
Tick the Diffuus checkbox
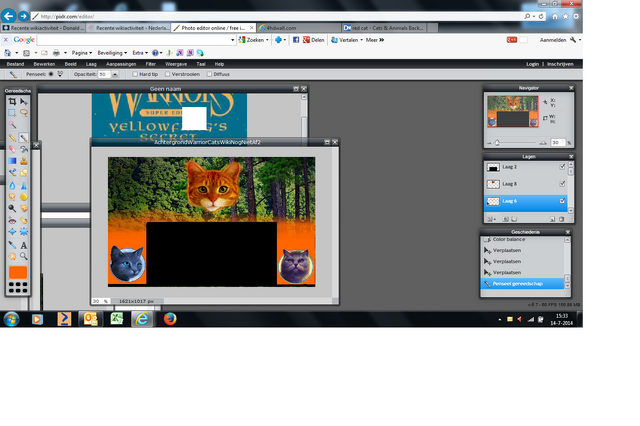pos(209,74)
